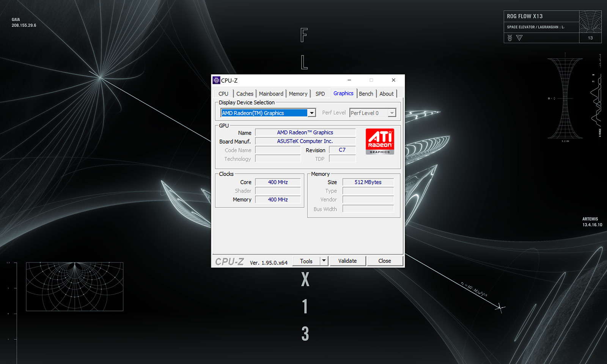Click the memory Size 512 MBytes value
The width and height of the screenshot is (607, 364).
[x=368, y=182]
